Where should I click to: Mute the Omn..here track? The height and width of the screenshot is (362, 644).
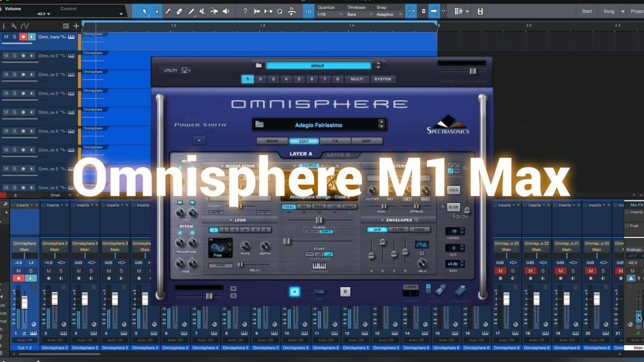click(x=6, y=37)
